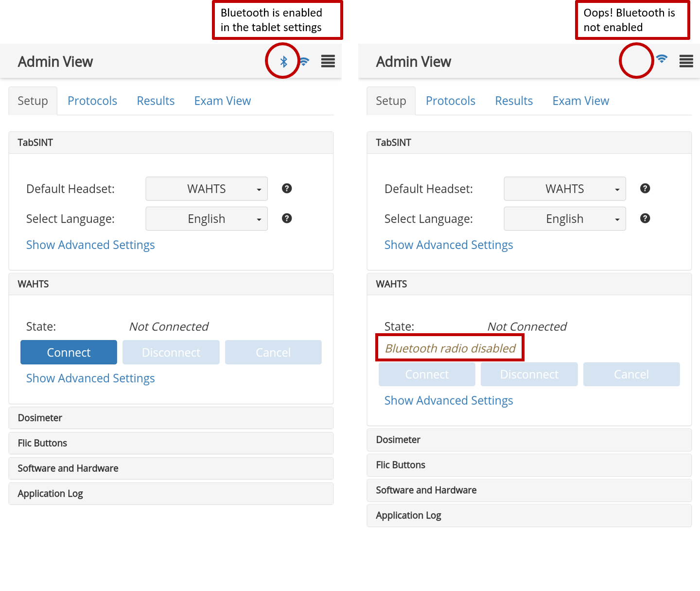Click the Wi-Fi icon in right Admin View header
Image resolution: width=700 pixels, height=591 pixels.
coord(662,59)
